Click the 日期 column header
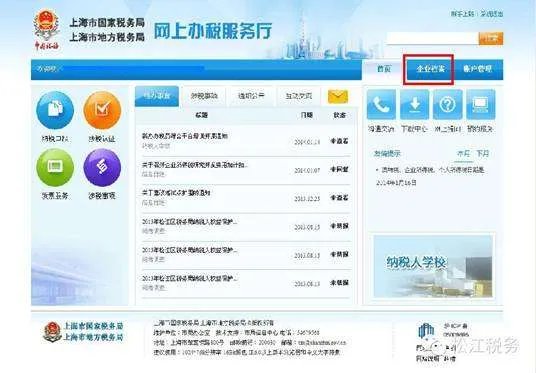536x373 pixels. point(307,115)
